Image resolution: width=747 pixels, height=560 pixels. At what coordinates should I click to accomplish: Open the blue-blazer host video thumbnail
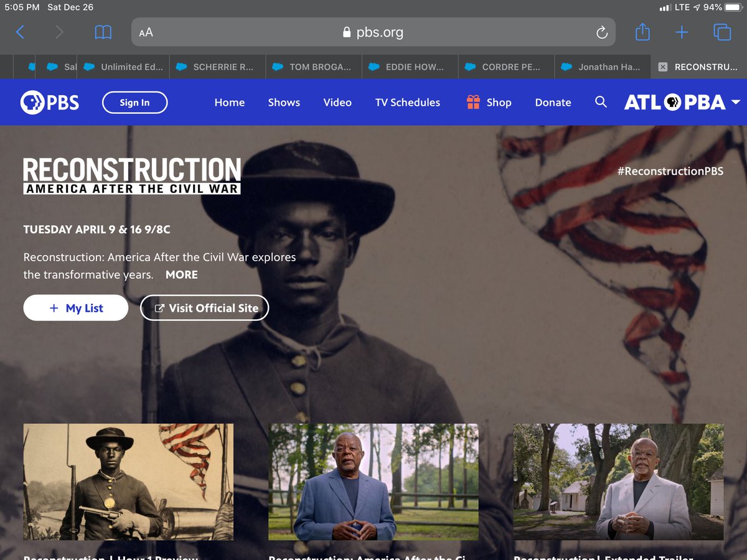click(374, 482)
